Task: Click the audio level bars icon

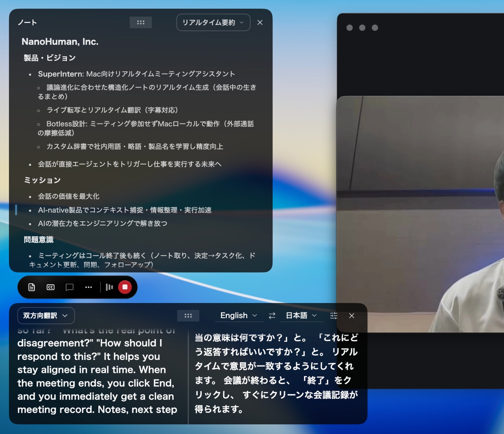Action: click(x=110, y=287)
